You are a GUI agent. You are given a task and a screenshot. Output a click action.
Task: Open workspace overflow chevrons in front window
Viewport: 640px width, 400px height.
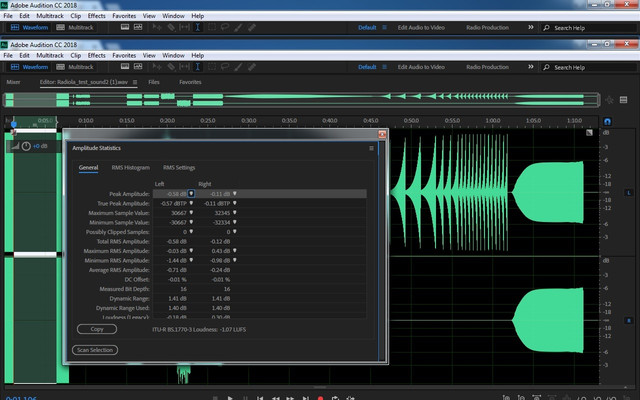[531, 67]
